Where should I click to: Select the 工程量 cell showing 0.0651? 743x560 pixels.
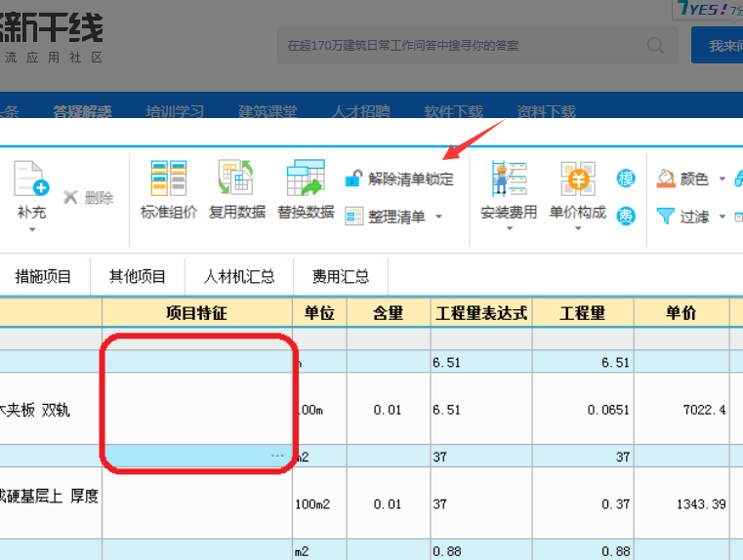(x=583, y=410)
